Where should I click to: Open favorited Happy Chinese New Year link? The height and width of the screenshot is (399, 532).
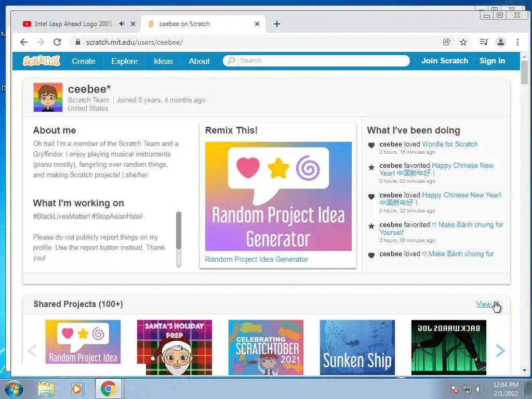coord(436,169)
